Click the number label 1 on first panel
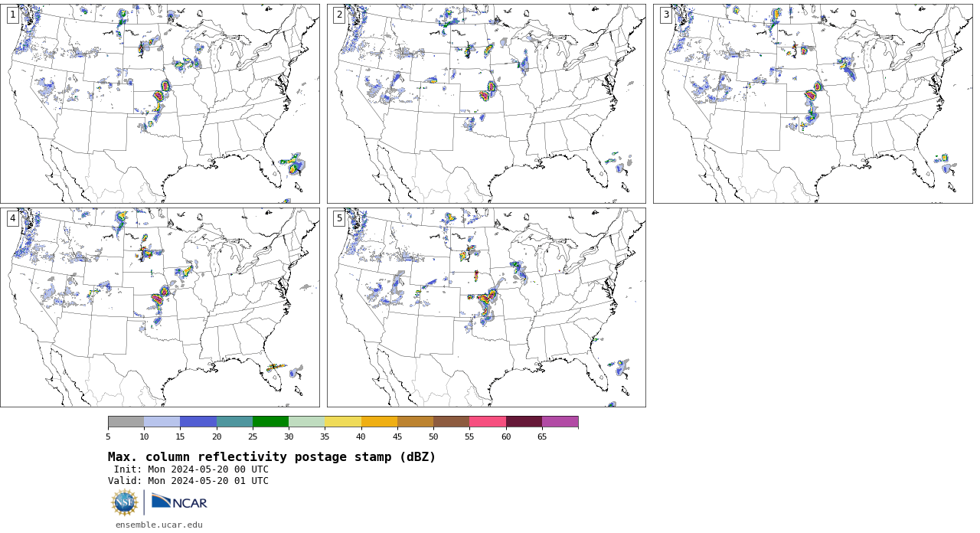Viewport: 980px width, 533px height. (x=12, y=15)
